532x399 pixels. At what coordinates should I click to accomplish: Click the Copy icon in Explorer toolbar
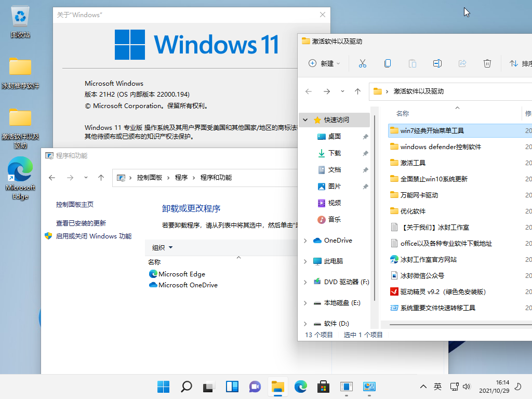[388, 63]
